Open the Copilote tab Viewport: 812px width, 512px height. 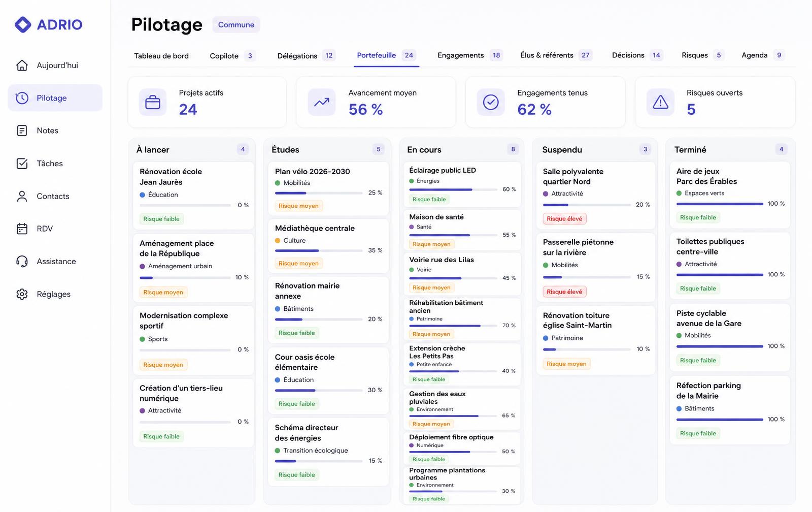click(x=232, y=56)
